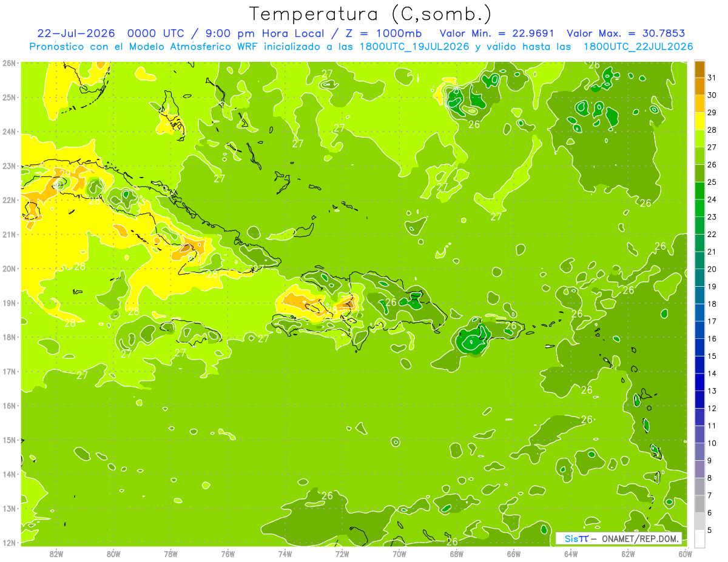Click the 21N latitude axis label
728x562 pixels.
[x=9, y=234]
